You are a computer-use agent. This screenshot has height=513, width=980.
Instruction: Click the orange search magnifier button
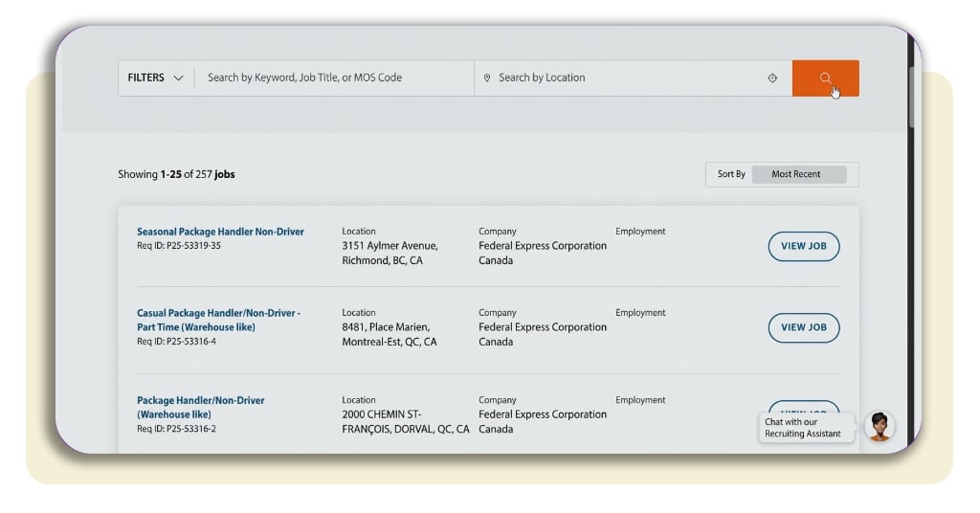point(825,78)
